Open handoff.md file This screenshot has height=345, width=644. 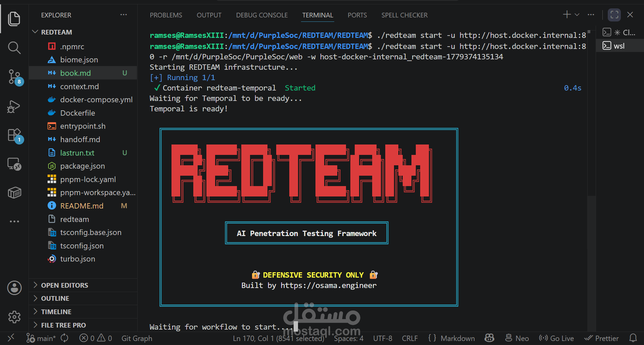83,139
